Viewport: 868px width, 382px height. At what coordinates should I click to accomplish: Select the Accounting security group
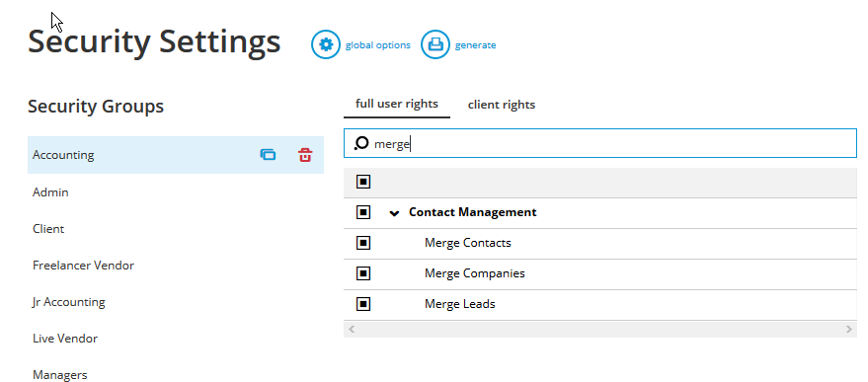pyautogui.click(x=176, y=155)
